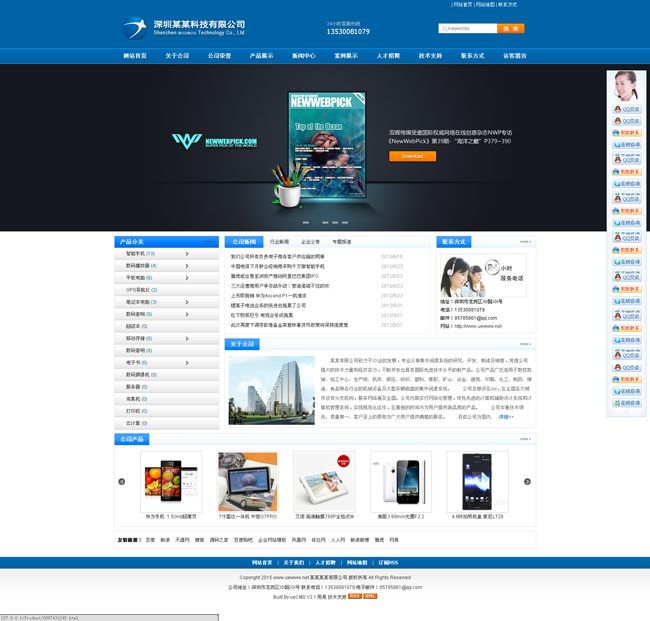Open 新闻中心 in main navigation

click(x=303, y=56)
